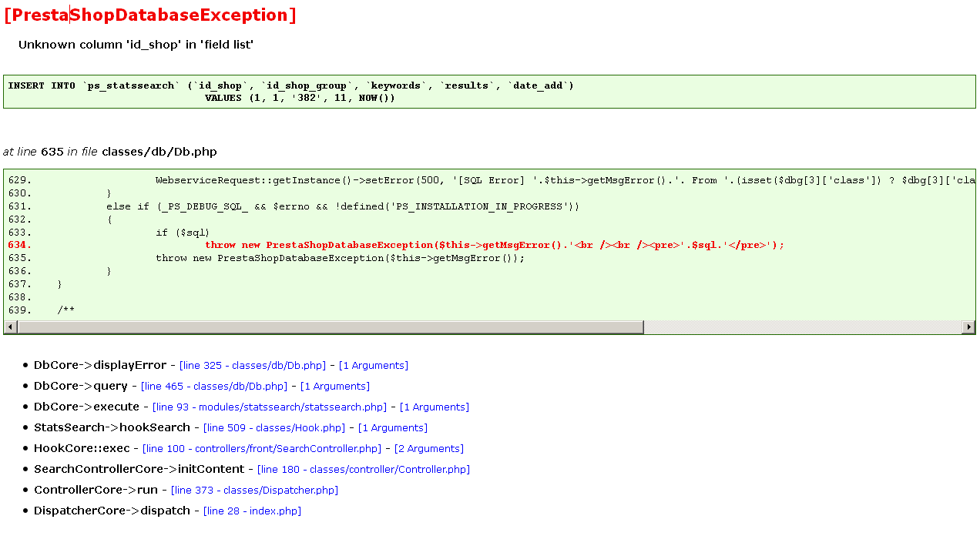Show 1 Arguments for StatsSearch->hookSearch

(x=393, y=428)
